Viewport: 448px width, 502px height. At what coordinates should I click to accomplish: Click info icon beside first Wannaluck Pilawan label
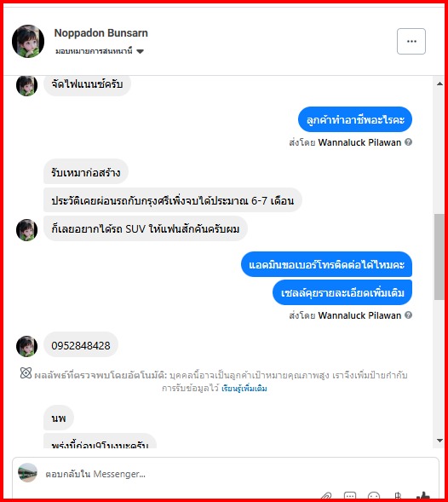click(408, 141)
